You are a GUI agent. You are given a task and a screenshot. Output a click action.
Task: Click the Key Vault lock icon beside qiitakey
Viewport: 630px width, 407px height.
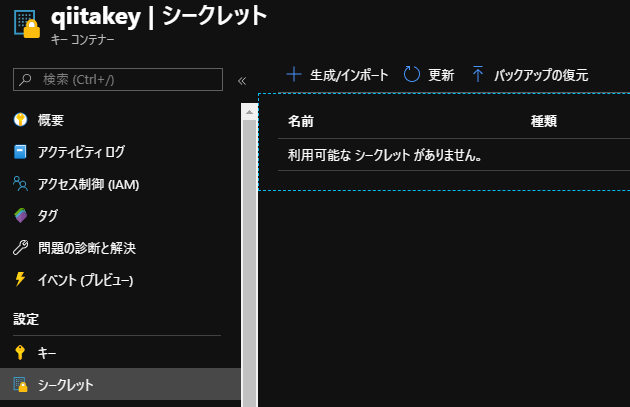tap(27, 24)
